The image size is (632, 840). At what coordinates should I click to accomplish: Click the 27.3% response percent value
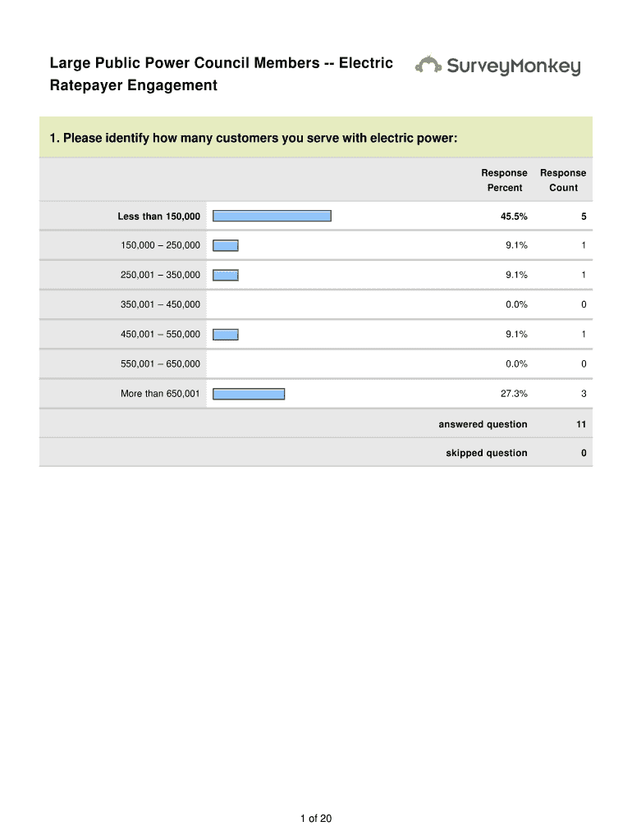click(x=515, y=394)
